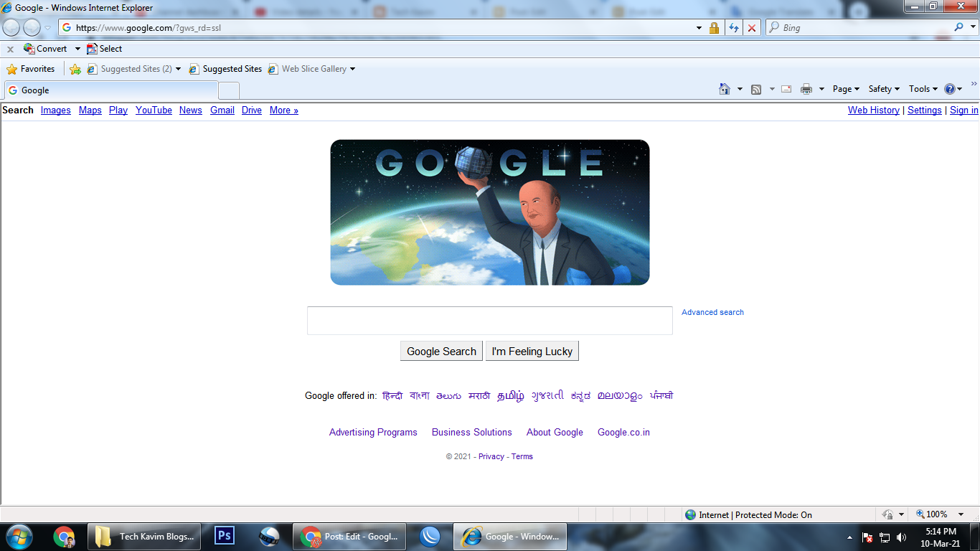Click the Advanced search link
Viewport: 980px width, 551px height.
712,312
